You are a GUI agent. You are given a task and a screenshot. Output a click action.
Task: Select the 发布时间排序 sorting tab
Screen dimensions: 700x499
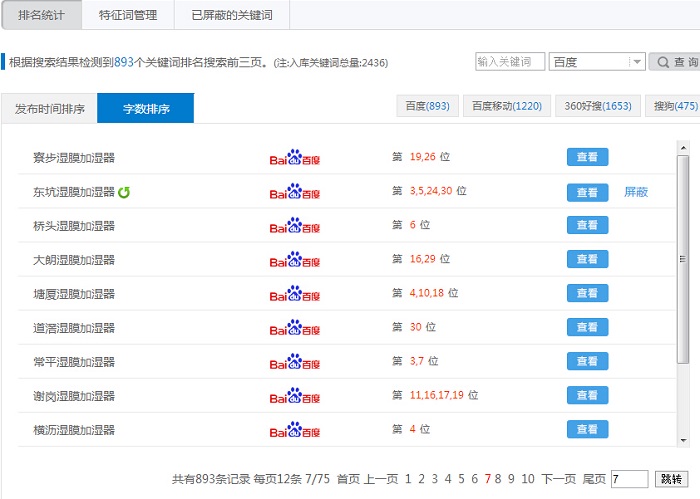point(49,108)
